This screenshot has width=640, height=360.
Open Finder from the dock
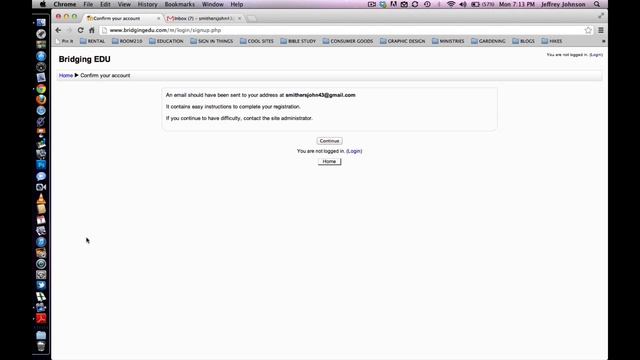click(x=41, y=23)
